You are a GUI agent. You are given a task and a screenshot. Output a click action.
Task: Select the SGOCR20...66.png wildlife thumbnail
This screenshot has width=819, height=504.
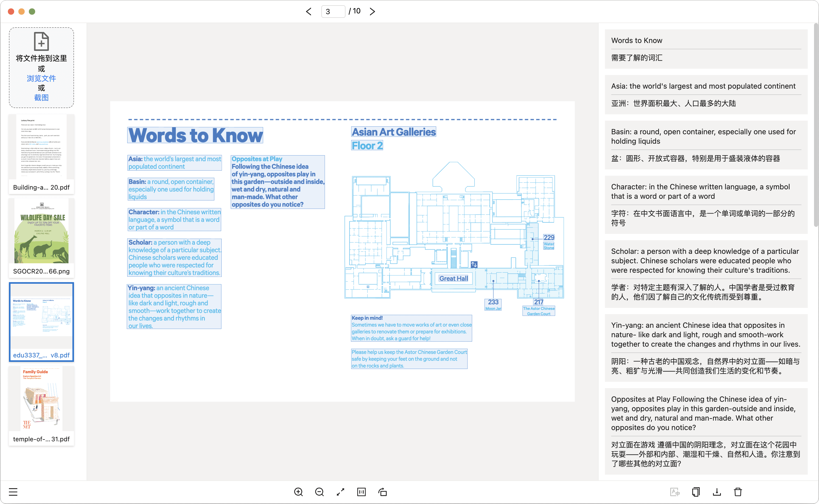coord(41,237)
